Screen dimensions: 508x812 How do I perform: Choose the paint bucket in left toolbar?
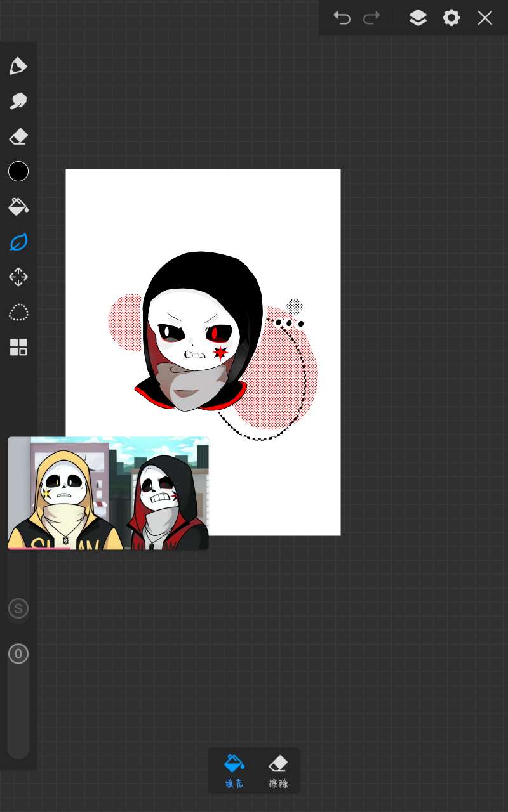coord(18,207)
